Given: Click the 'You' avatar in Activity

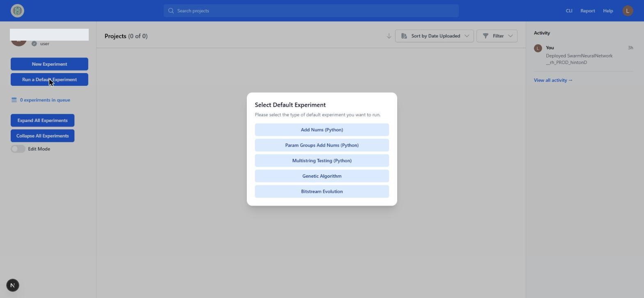Looking at the screenshot, I should coord(538,48).
